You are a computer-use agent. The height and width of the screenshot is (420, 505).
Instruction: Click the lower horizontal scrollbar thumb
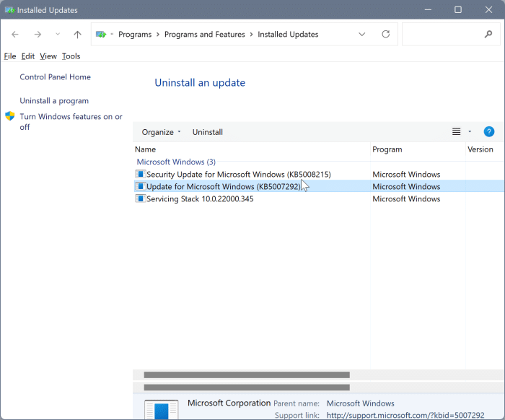click(247, 387)
